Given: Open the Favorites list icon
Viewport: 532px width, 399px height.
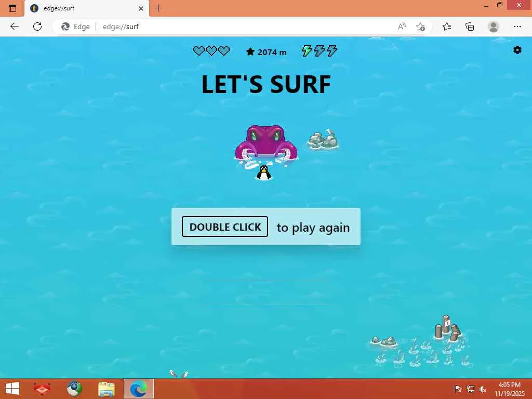Looking at the screenshot, I should pos(447,26).
